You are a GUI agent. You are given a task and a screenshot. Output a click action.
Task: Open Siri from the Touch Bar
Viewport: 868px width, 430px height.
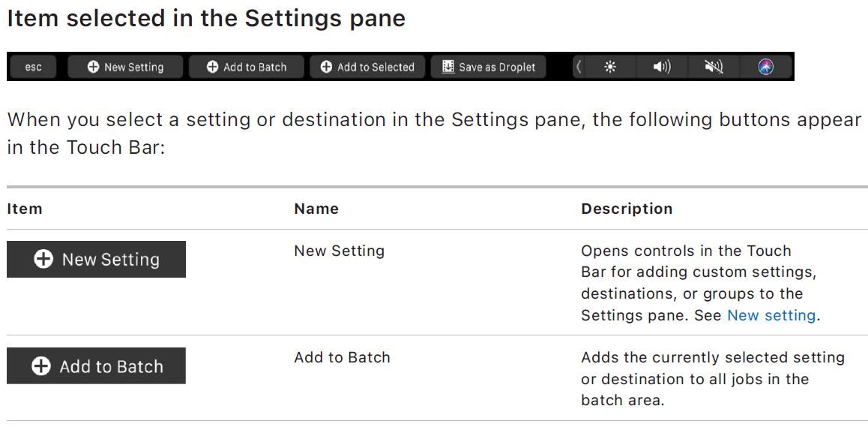tap(765, 67)
